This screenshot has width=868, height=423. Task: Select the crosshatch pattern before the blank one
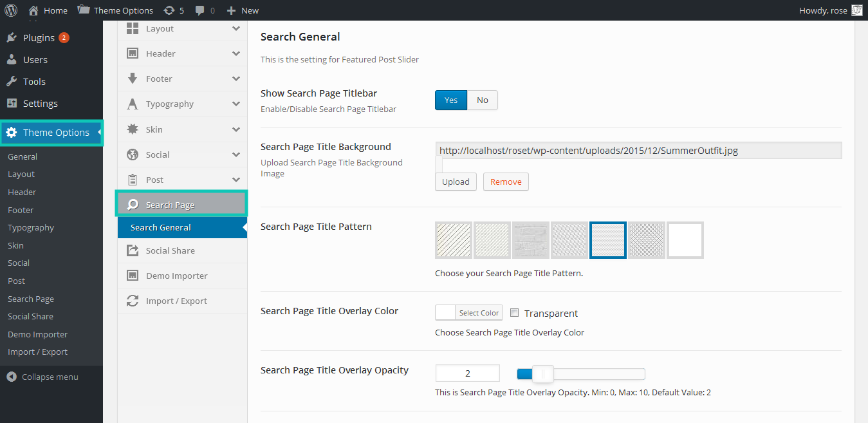[647, 240]
